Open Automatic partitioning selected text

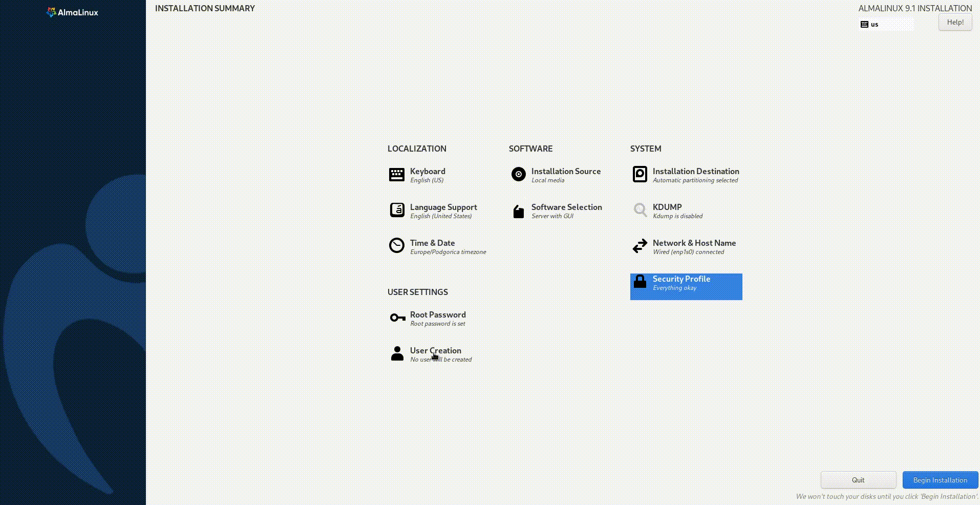(695, 180)
